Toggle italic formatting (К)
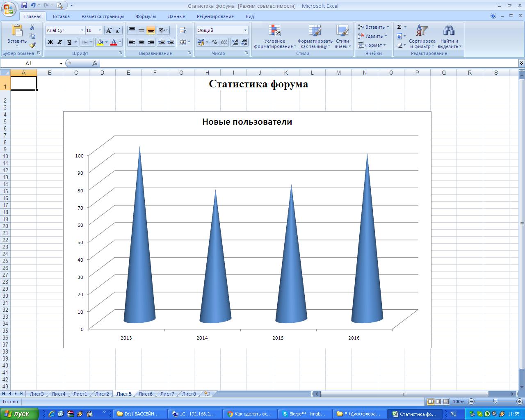Screen dimensions: 525x420 coord(59,42)
